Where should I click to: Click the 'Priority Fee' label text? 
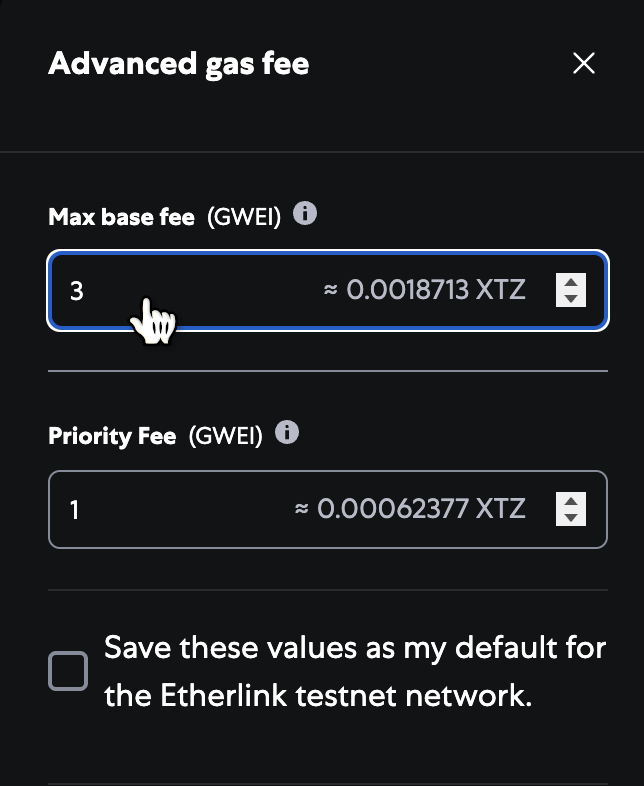pos(112,436)
